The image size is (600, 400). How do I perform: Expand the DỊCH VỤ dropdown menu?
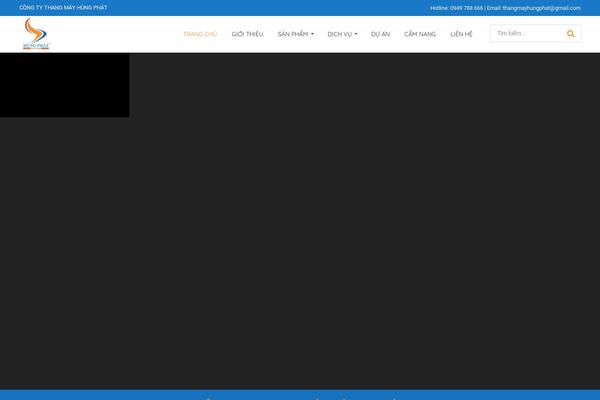342,34
